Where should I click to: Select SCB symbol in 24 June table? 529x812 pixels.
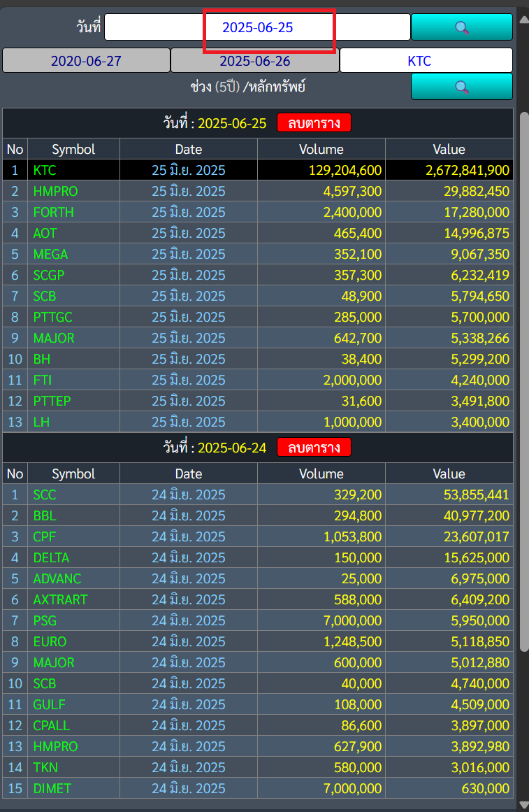point(45,683)
